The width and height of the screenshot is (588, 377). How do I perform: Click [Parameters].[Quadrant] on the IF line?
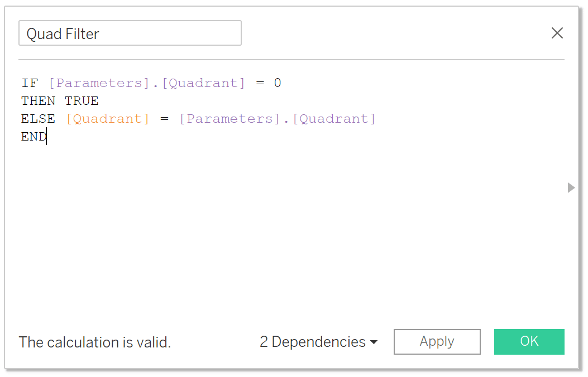[147, 83]
